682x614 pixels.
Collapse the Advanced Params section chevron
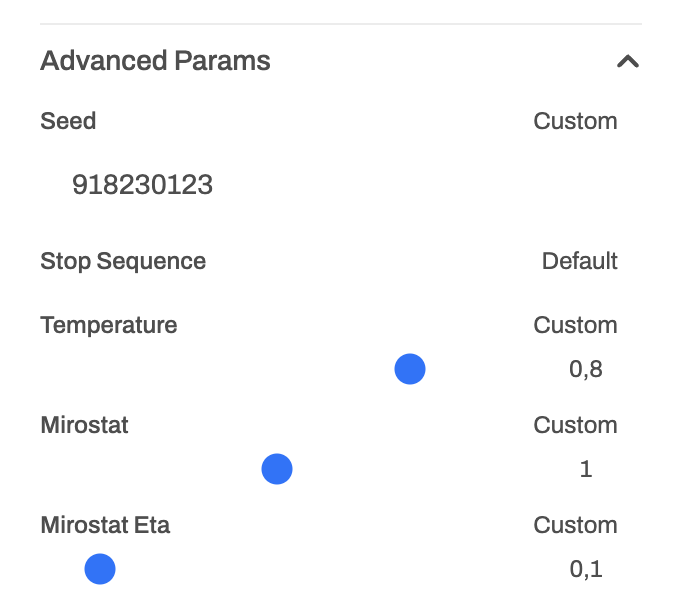click(628, 62)
